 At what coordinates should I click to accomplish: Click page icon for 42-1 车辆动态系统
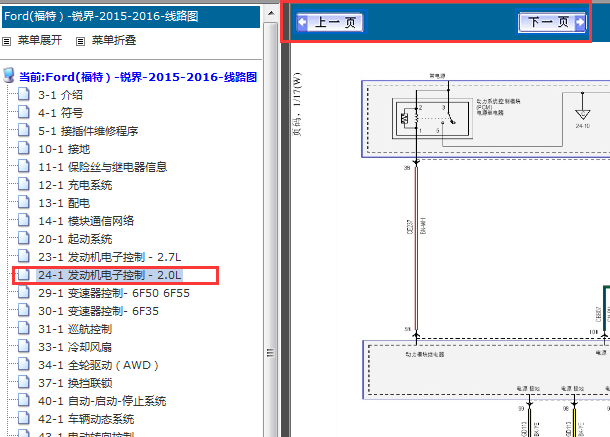24,418
